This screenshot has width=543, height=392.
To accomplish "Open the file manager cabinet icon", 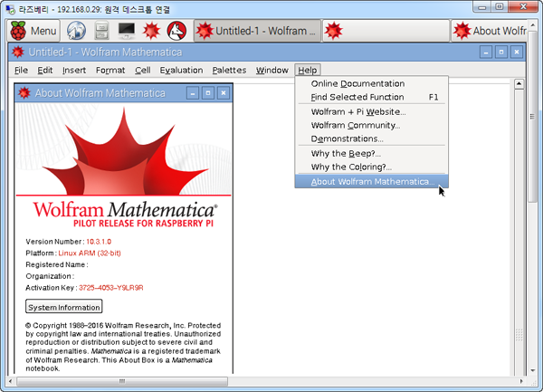I will [101, 31].
